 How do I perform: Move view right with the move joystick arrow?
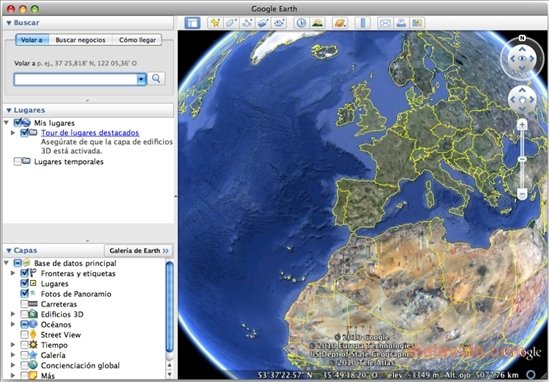(x=531, y=100)
